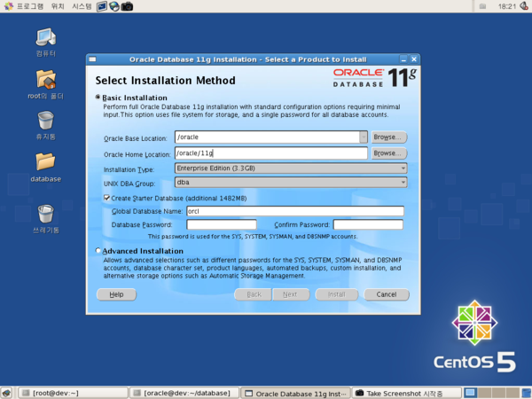Switch to oracle@dev database terminal in taskbar
The width and height of the screenshot is (532, 399).
click(x=184, y=393)
